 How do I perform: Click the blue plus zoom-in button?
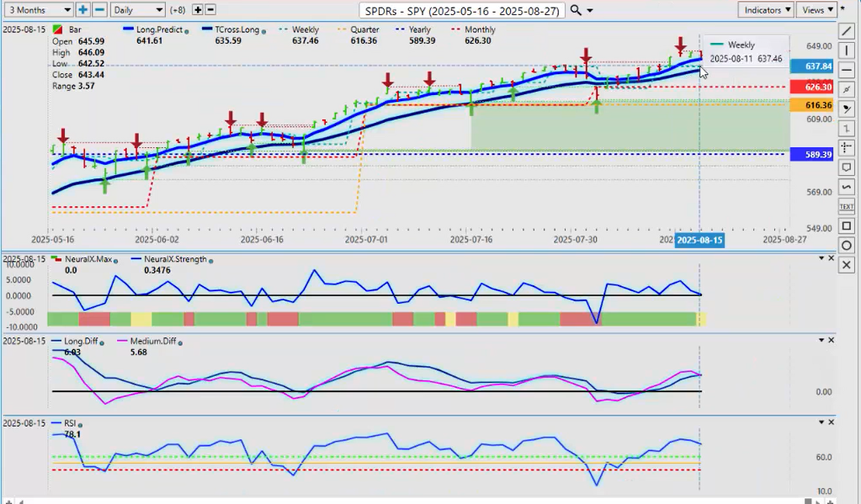tap(82, 10)
